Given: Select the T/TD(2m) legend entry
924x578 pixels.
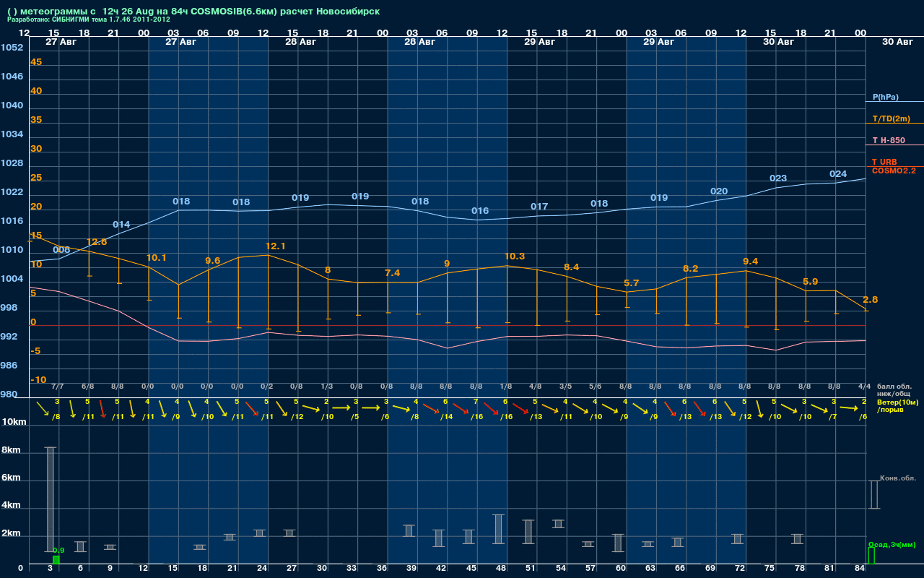Looking at the screenshot, I should pos(892,118).
